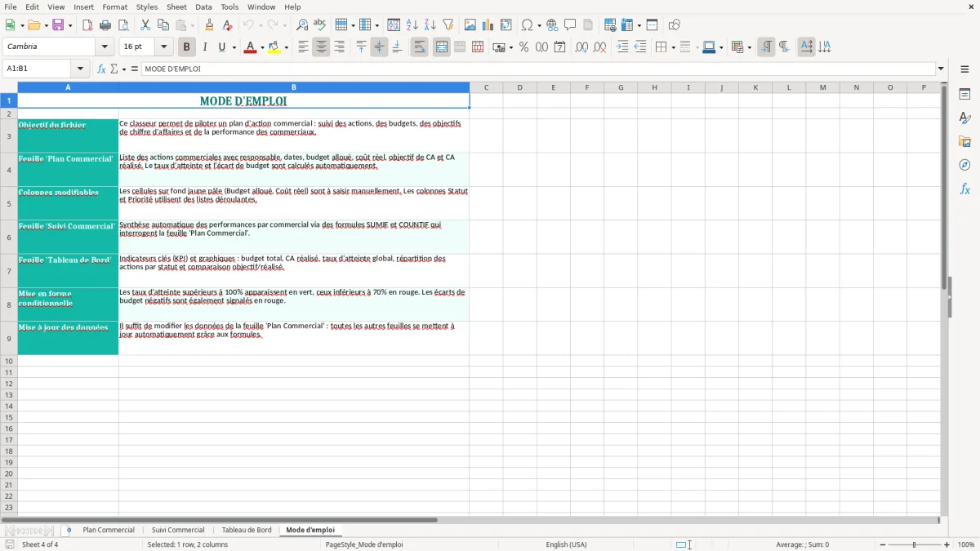Switch to the Tableau de Bord sheet
This screenshot has height=551, width=980.
247,531
